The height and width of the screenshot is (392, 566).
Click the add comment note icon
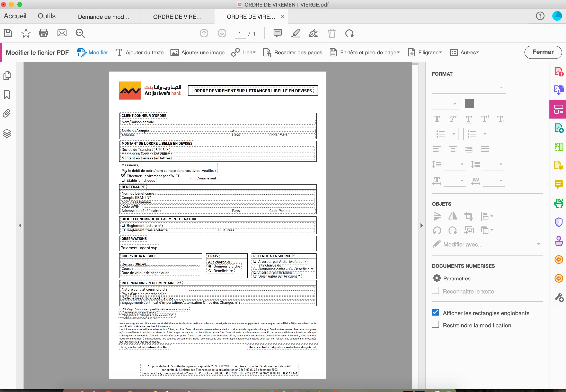coord(277,33)
